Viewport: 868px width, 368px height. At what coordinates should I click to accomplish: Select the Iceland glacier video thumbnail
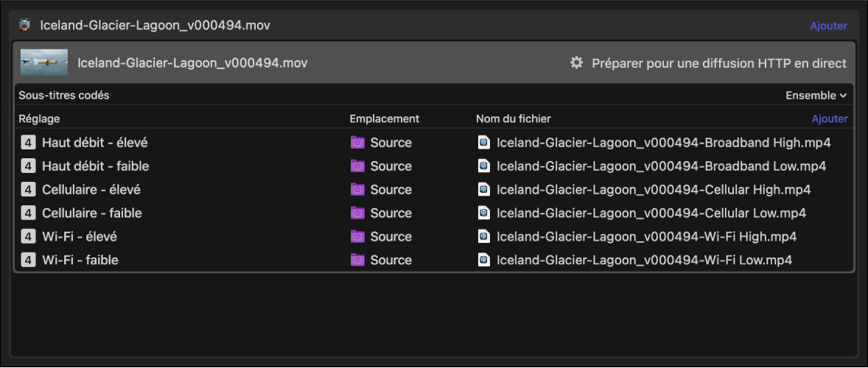coord(44,63)
